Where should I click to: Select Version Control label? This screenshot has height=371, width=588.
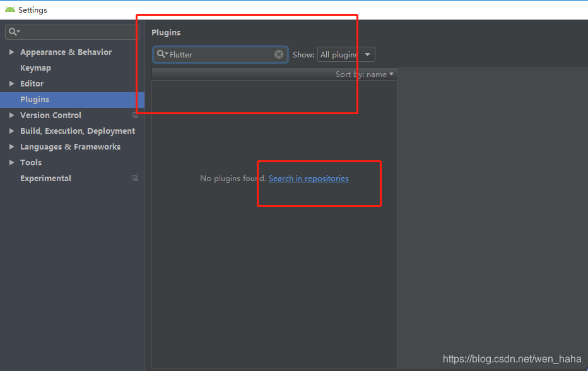50,115
